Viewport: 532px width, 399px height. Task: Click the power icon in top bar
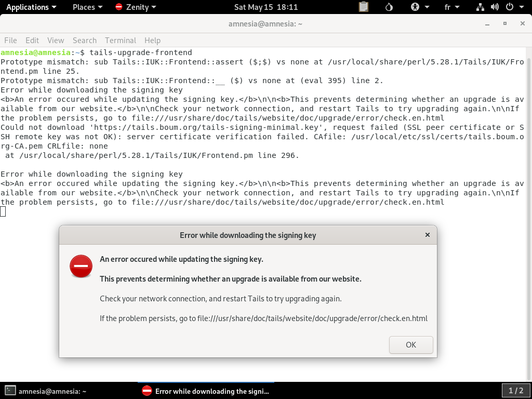509,7
